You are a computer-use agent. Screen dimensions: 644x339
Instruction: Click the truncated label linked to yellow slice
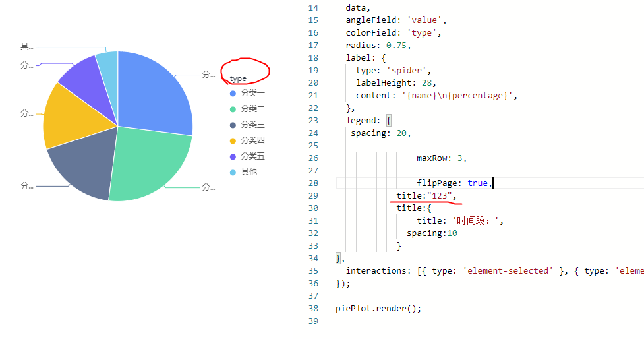27,113
